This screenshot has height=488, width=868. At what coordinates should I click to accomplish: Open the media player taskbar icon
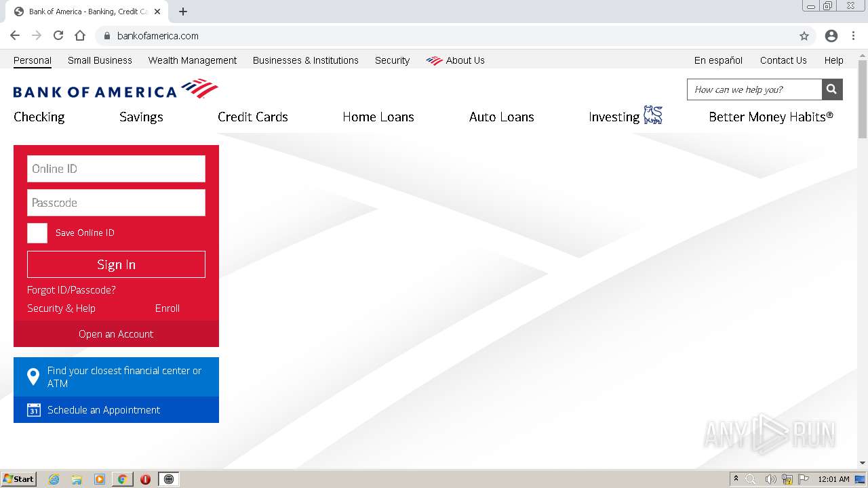[100, 479]
